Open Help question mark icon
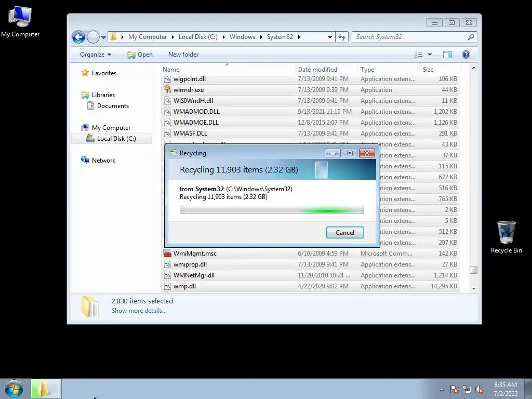This screenshot has width=532, height=399. pos(466,54)
